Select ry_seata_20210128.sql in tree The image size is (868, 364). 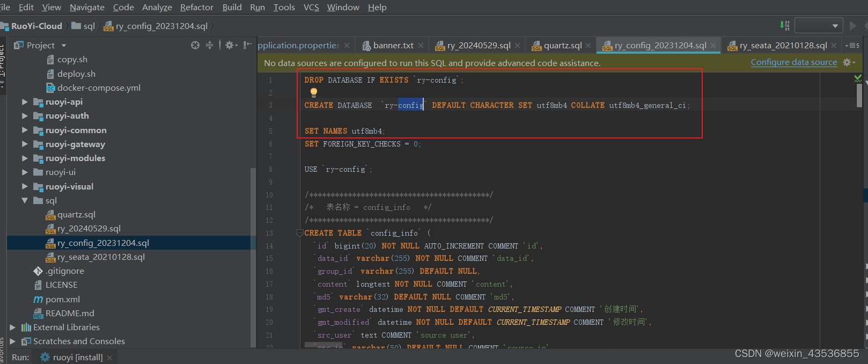[101, 257]
